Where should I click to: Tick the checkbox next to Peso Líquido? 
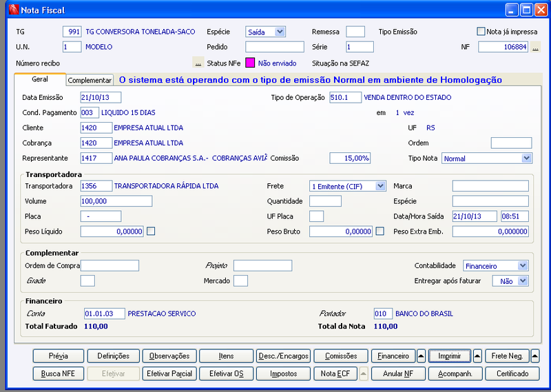tap(151, 231)
